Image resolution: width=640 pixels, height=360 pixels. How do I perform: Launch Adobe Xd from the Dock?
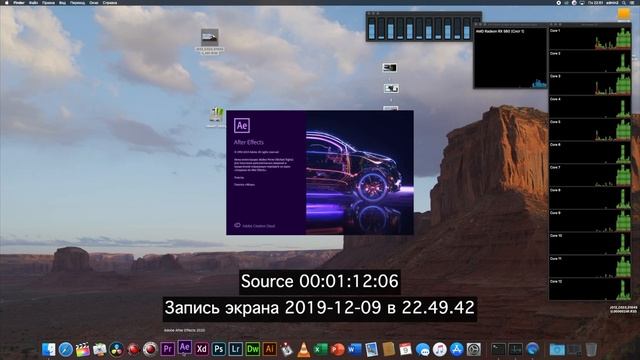[202, 349]
